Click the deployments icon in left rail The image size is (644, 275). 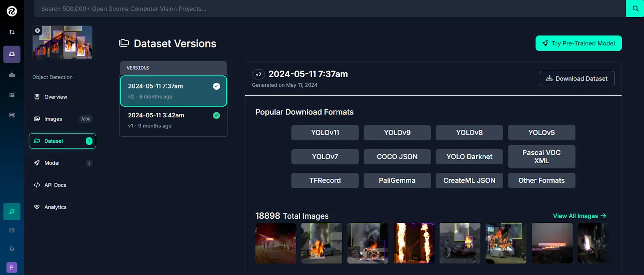[12, 115]
